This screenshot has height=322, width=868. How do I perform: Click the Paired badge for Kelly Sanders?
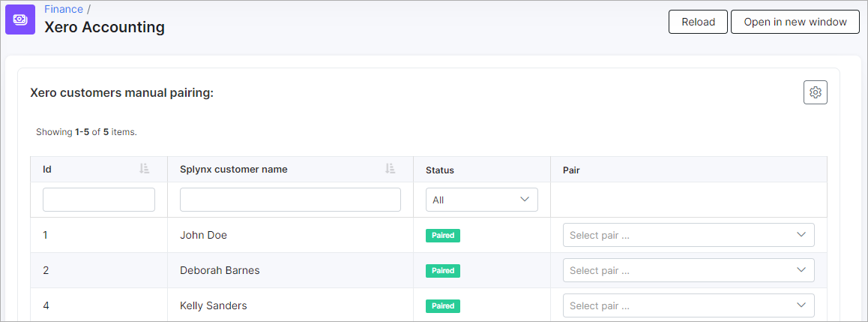[x=443, y=306]
